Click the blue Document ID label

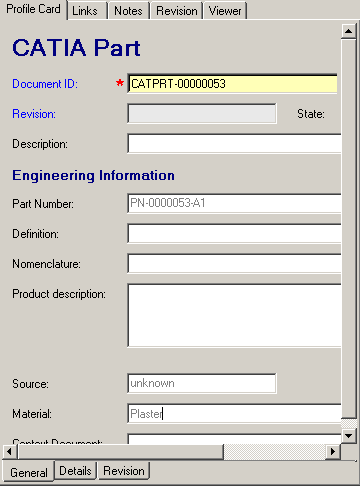pos(45,84)
